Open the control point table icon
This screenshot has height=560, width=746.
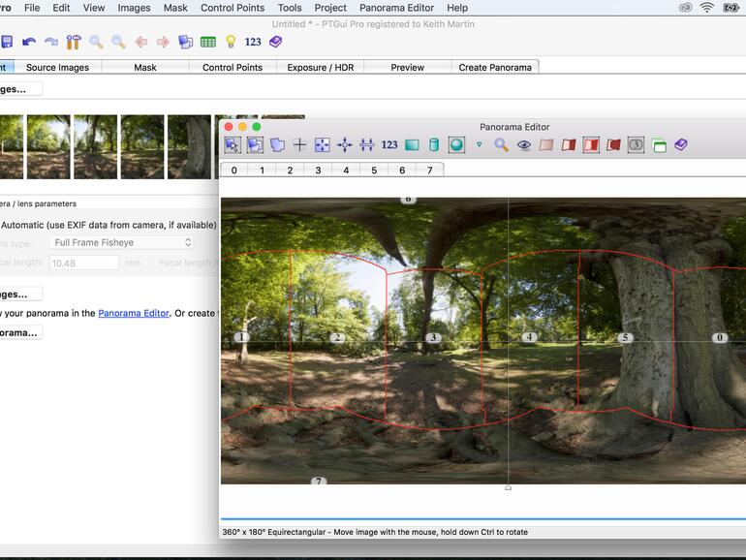pyautogui.click(x=208, y=42)
